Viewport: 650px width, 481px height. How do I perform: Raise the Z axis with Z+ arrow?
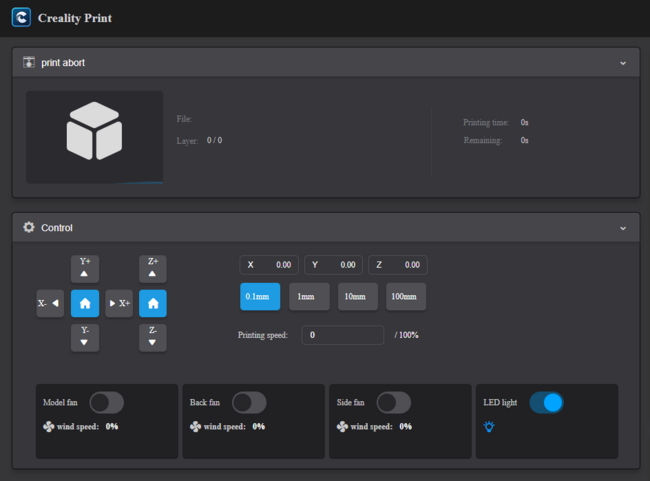153,268
